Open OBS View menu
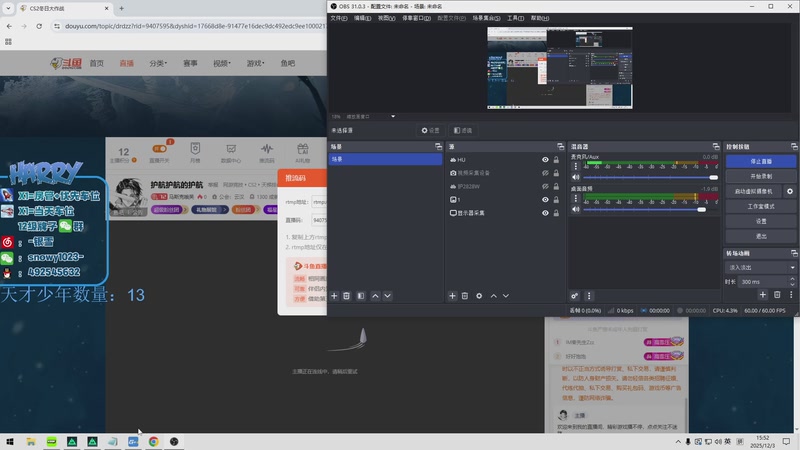800x450 pixels. [x=386, y=18]
